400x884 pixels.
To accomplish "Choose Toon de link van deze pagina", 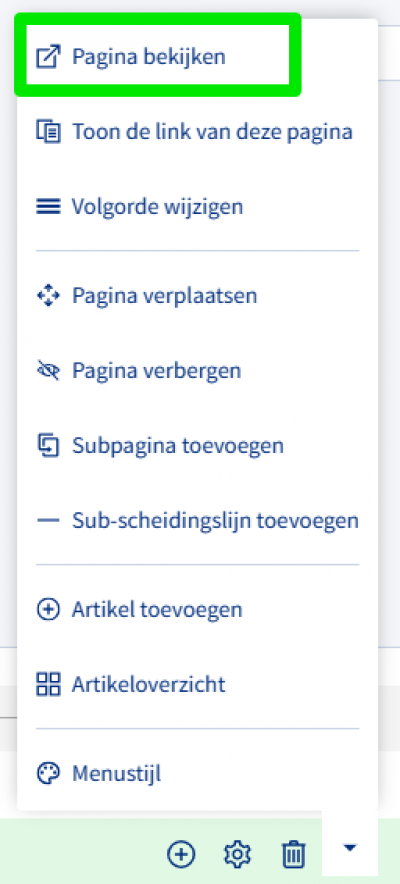I will (197, 131).
